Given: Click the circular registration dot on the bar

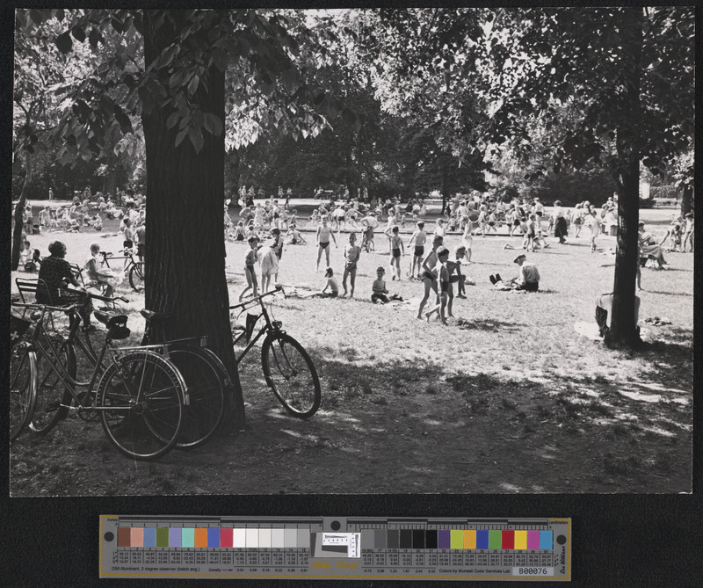Looking at the screenshot, I should [108, 537].
